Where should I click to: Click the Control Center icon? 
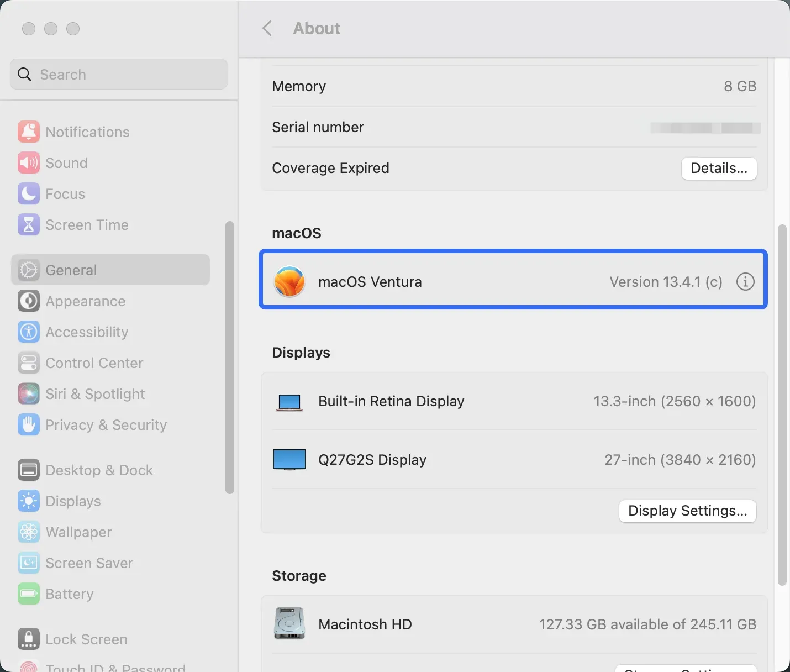[x=29, y=363]
